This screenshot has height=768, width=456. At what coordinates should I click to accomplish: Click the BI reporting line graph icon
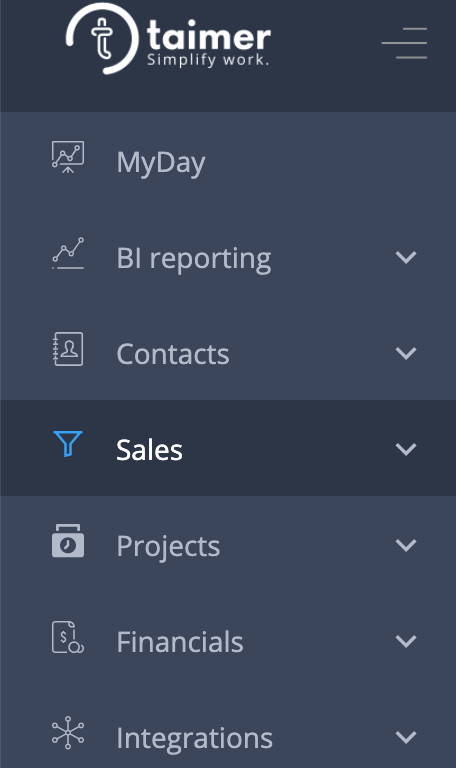68,253
